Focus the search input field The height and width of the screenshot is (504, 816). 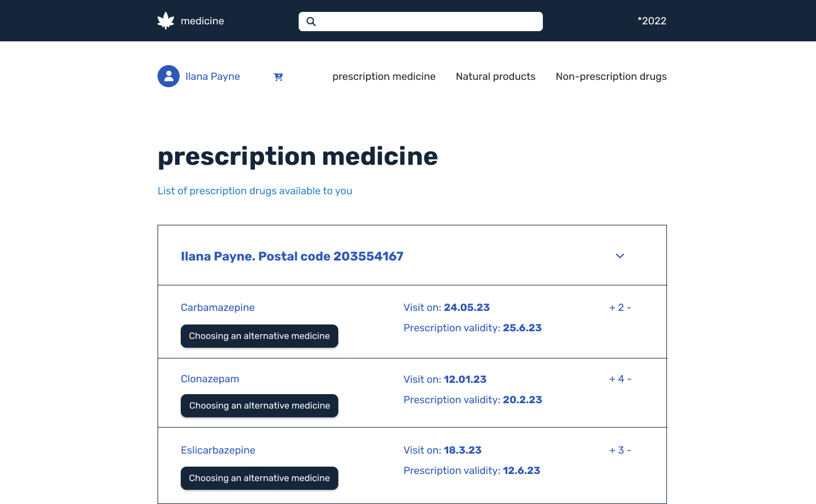click(420, 22)
